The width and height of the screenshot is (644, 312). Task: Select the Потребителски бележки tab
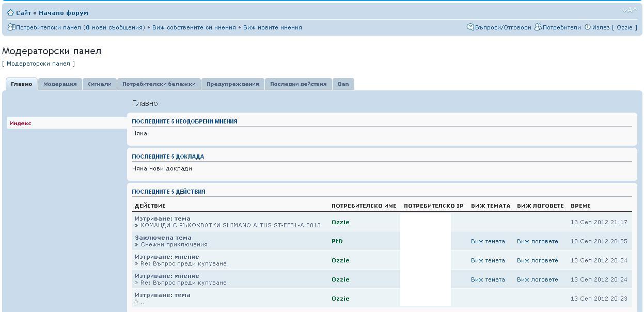click(x=159, y=84)
